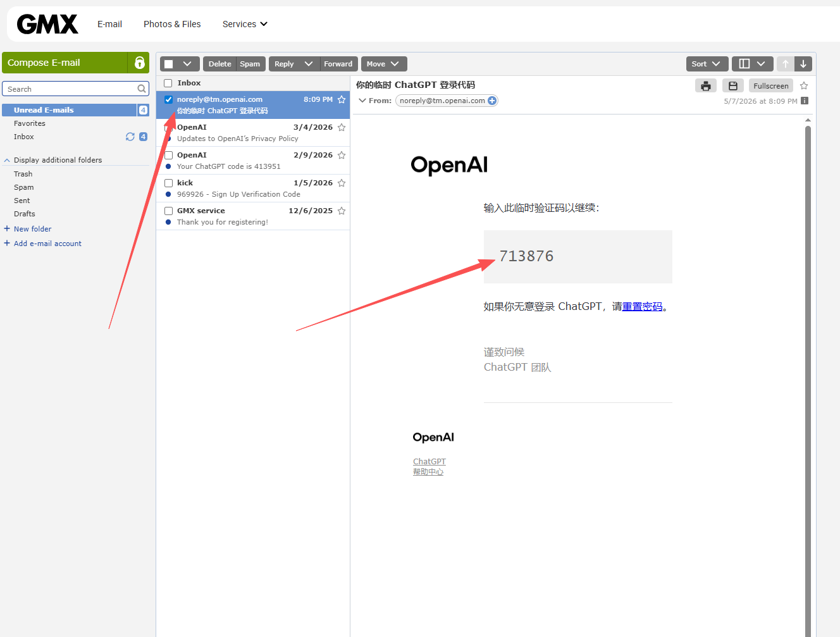Screen dimensions: 840x637
Task: Click the 重置密码 reset password link
Action: pyautogui.click(x=642, y=307)
